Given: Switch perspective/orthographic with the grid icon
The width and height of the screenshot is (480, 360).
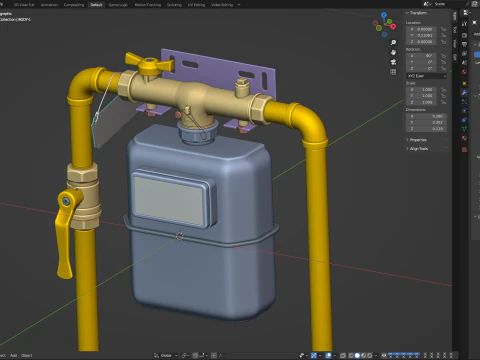Looking at the screenshot, I should (393, 72).
